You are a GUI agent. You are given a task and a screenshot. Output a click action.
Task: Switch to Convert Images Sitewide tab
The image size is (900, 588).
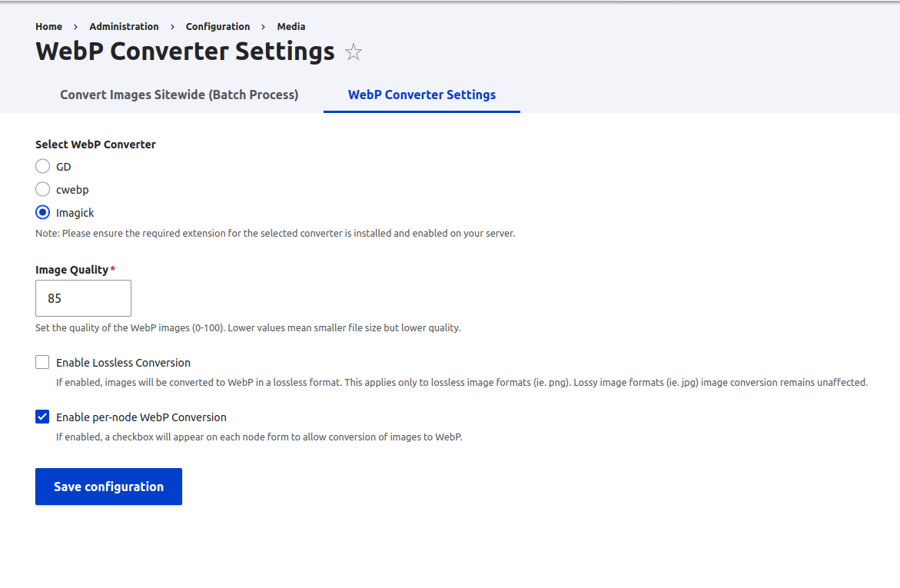[179, 95]
